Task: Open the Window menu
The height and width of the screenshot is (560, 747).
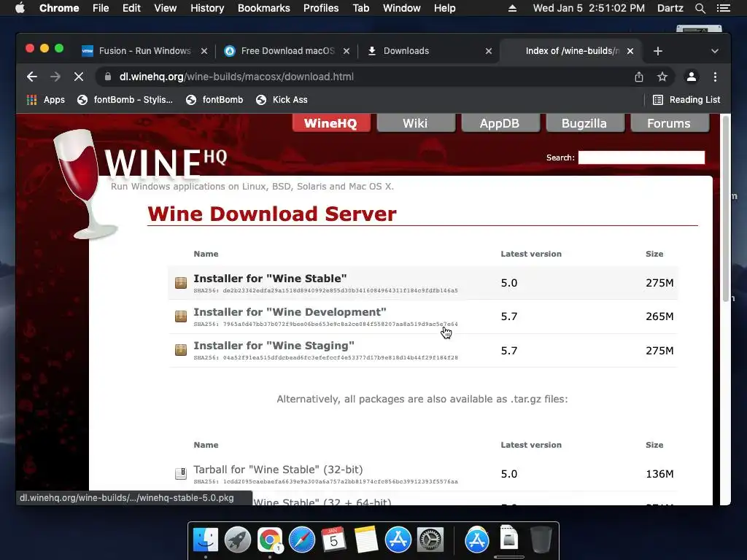Action: pos(402,8)
